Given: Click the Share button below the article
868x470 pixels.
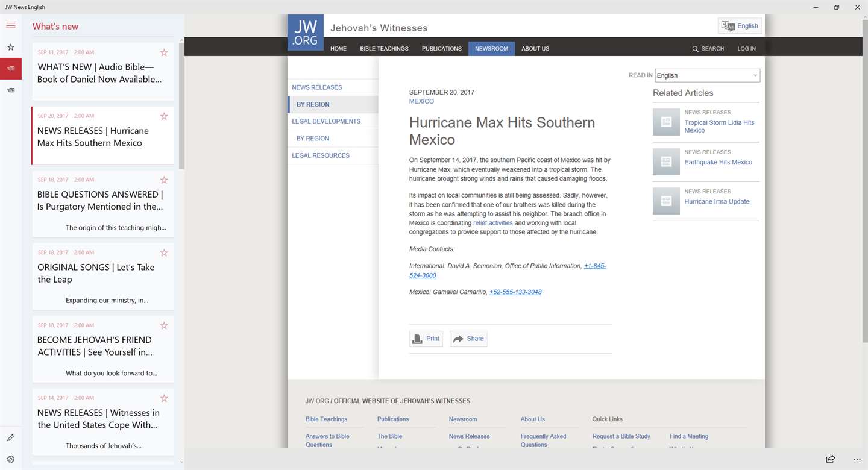Looking at the screenshot, I should pyautogui.click(x=468, y=339).
